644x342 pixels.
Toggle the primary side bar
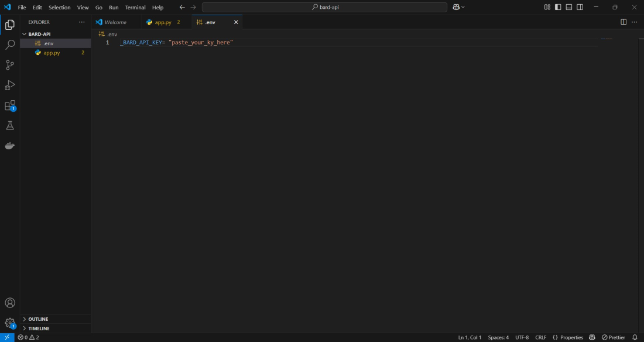click(x=558, y=7)
